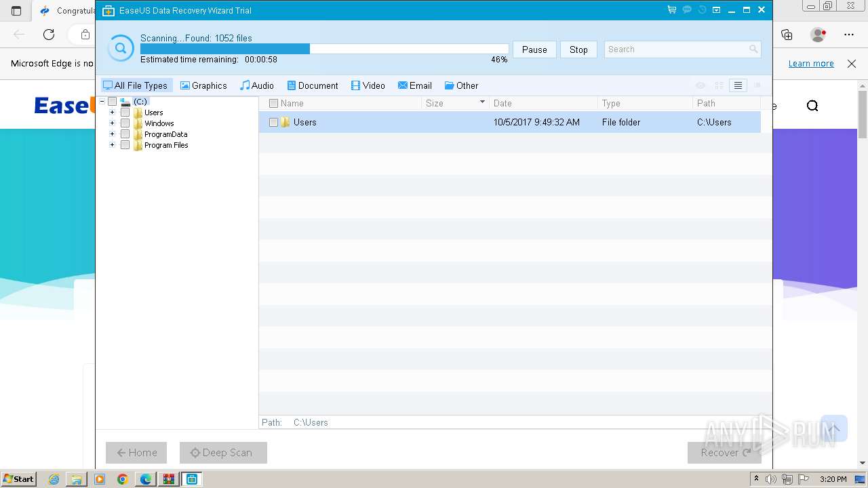
Task: Click the magnifier icon in the search box
Action: coord(753,49)
